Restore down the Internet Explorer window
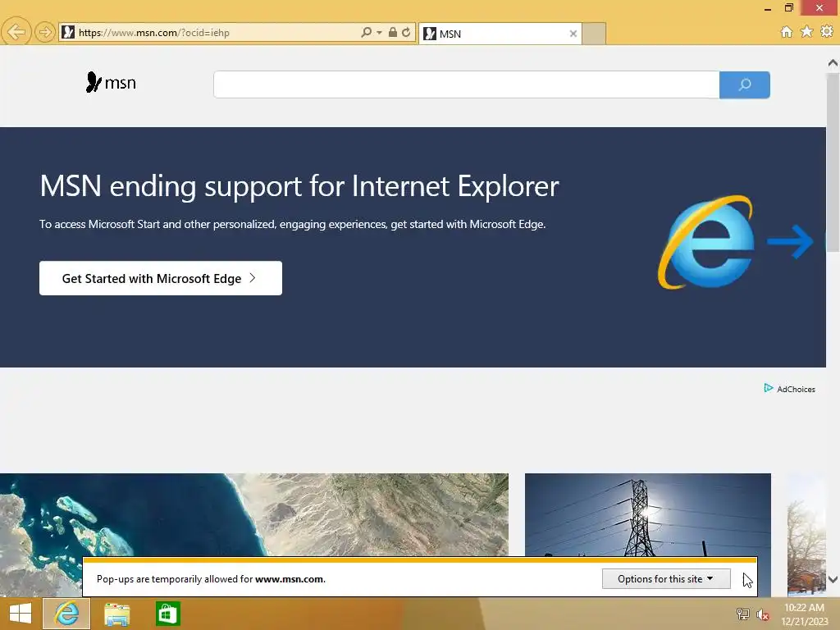The width and height of the screenshot is (840, 630). pyautogui.click(x=788, y=7)
